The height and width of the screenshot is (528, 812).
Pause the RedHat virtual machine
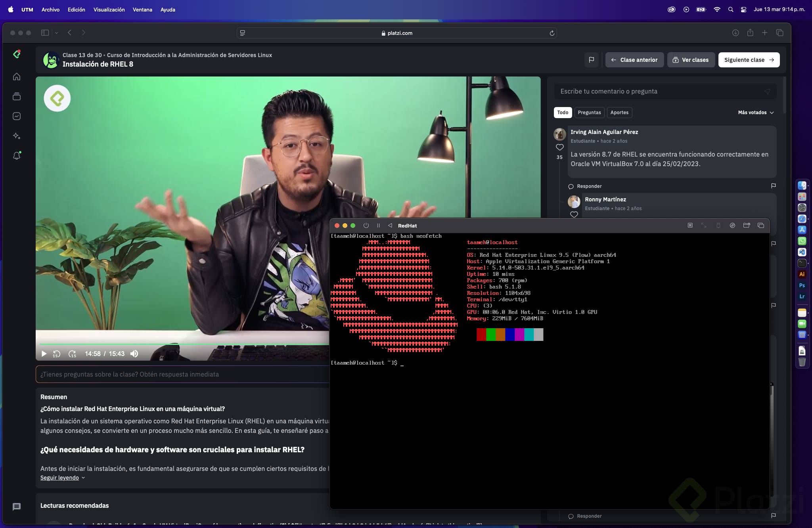point(378,226)
